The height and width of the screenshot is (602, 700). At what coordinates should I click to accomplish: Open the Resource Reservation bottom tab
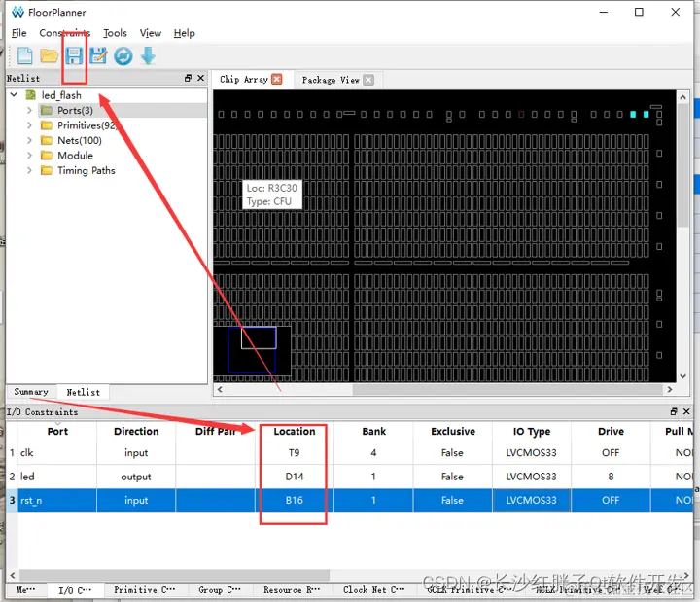click(x=292, y=590)
